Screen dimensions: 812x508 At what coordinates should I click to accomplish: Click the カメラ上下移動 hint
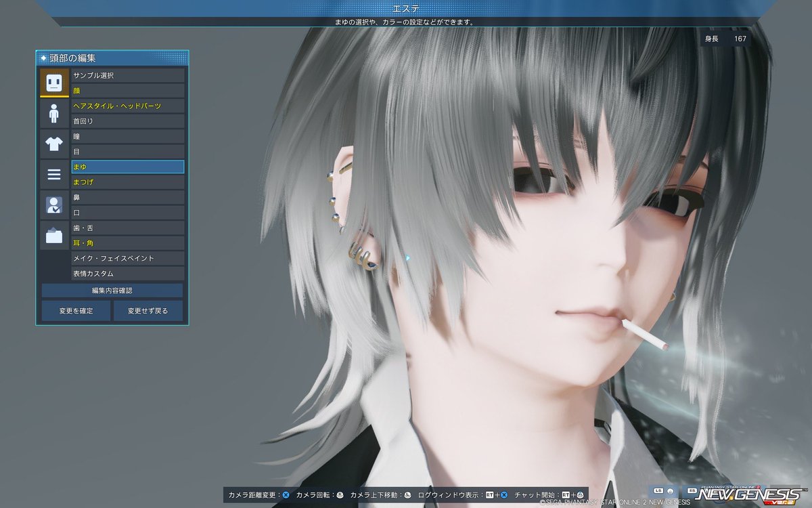382,495
